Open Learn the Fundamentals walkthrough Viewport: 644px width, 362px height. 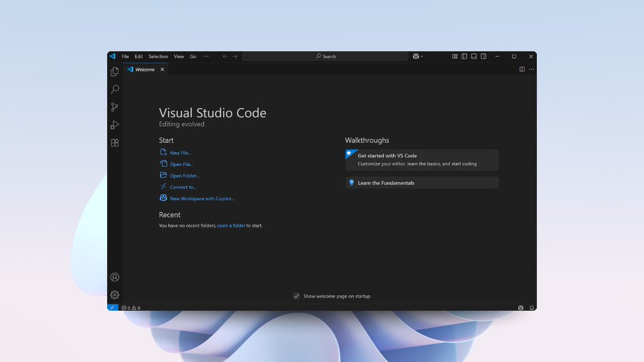(422, 183)
